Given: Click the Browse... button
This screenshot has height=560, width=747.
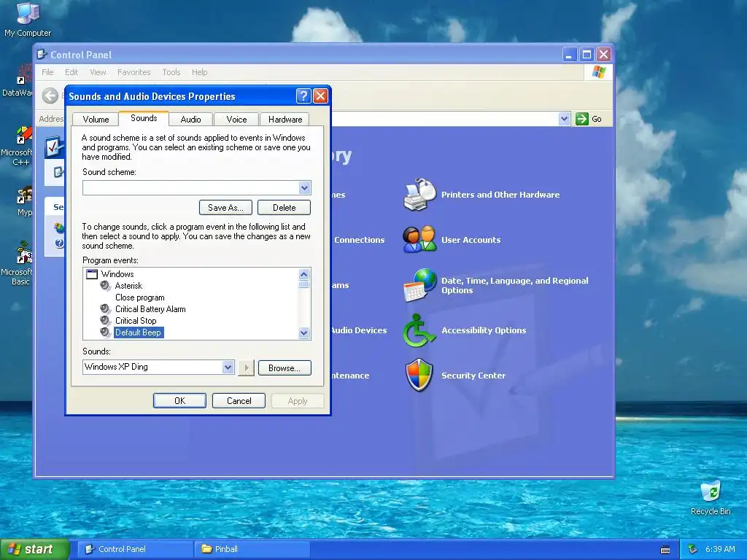Looking at the screenshot, I should 285,368.
